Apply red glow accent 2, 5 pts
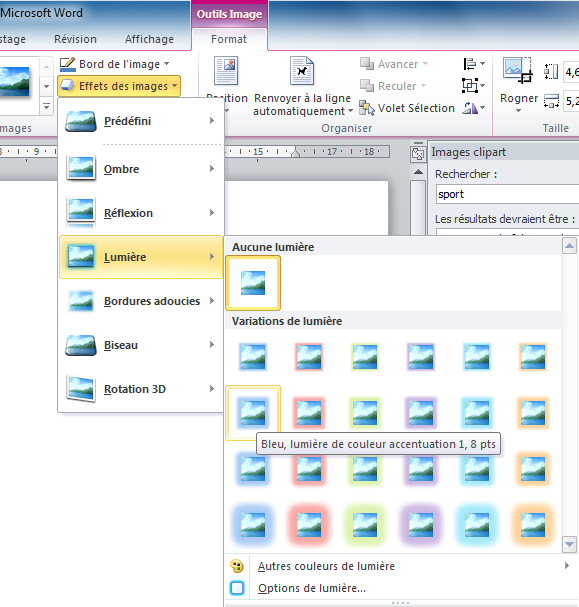 (309, 357)
